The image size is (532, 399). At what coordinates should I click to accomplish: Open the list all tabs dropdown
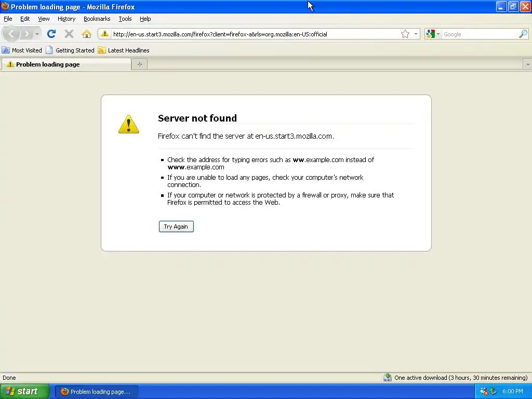(528, 64)
